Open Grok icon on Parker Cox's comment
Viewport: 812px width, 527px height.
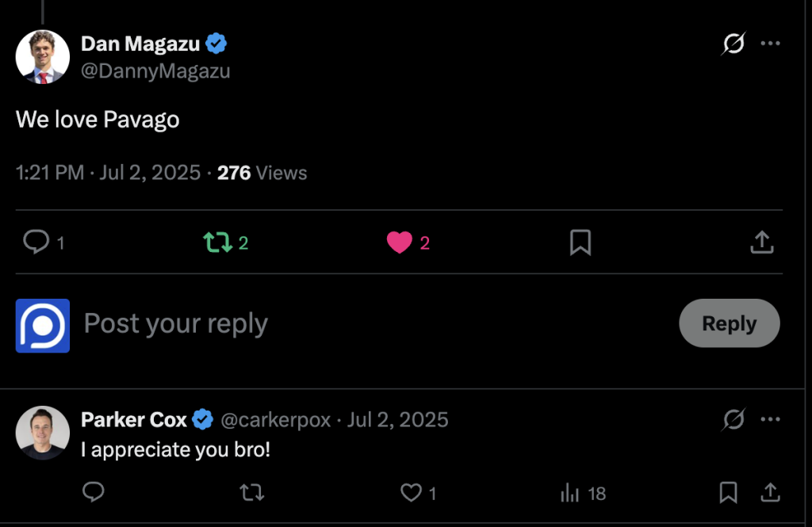point(733,419)
